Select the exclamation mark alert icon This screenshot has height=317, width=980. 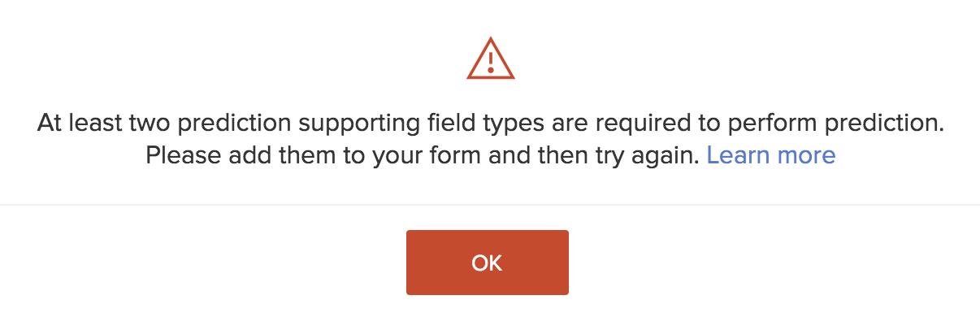point(490,59)
